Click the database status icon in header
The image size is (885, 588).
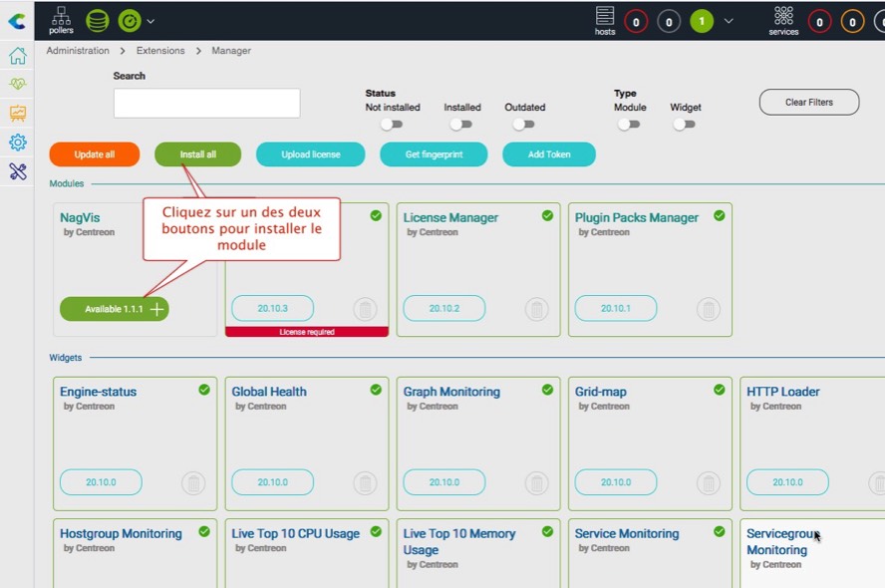point(97,20)
